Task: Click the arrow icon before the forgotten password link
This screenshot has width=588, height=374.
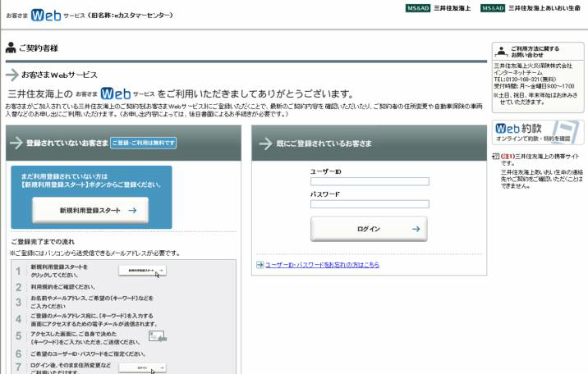Action: (x=259, y=265)
